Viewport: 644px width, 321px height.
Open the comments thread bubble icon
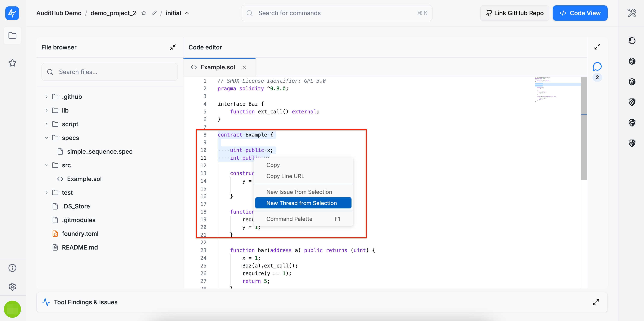coord(597,67)
